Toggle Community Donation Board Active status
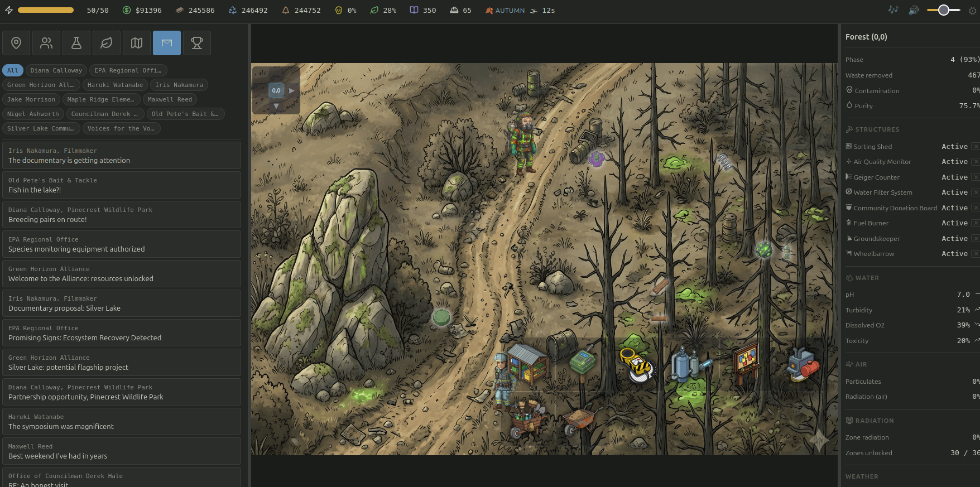This screenshot has width=980, height=487. [954, 208]
